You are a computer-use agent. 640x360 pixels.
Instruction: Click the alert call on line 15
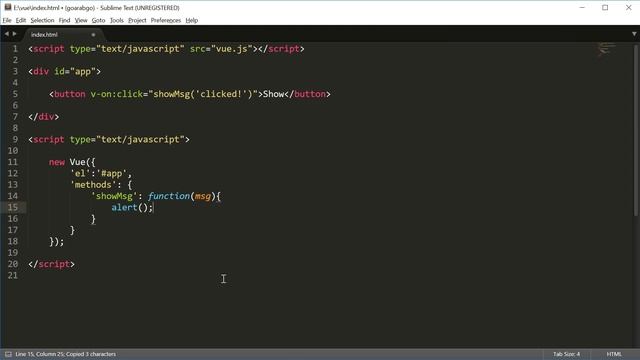124,207
